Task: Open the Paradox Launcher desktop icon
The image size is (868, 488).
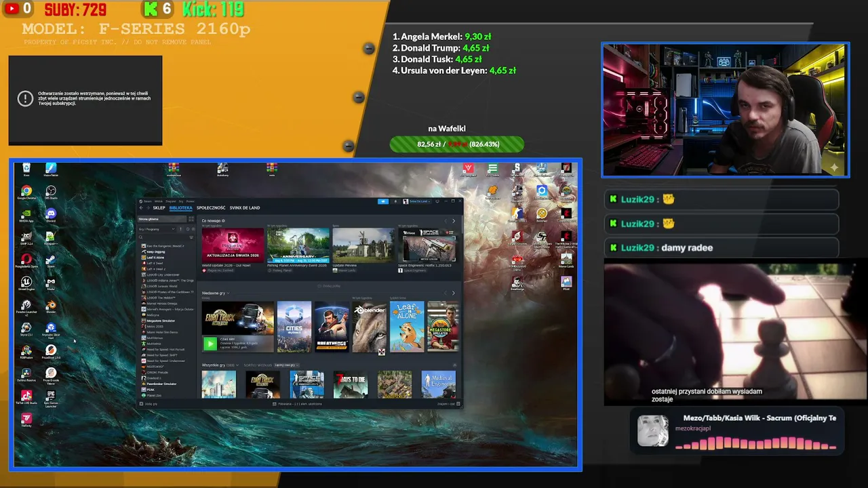Action: click(x=26, y=307)
